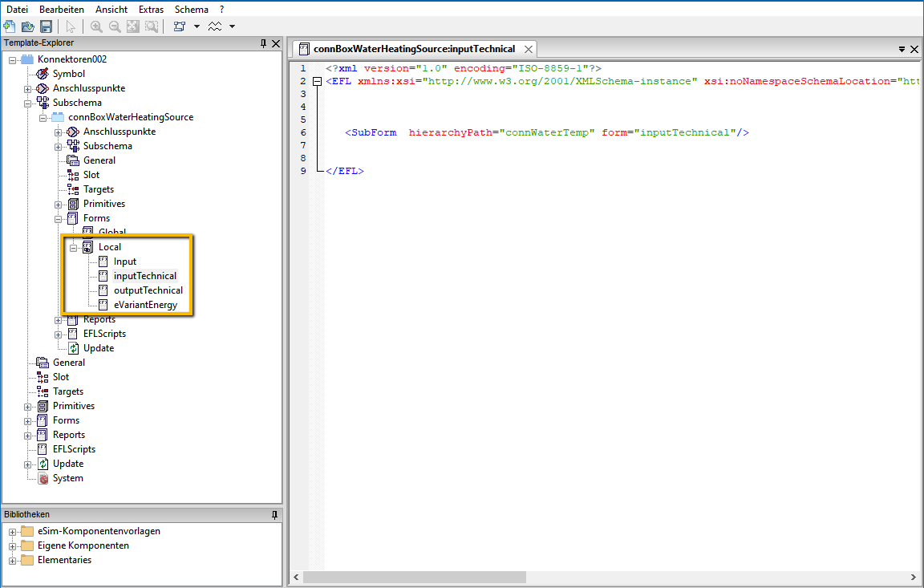Select the outputTechnical form item

(148, 290)
